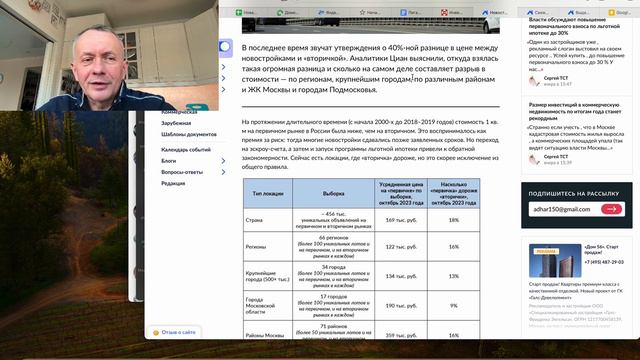Click Сергей ТСТ avatar under mortgage news
This screenshot has height=360, width=640.
pyautogui.click(x=534, y=81)
